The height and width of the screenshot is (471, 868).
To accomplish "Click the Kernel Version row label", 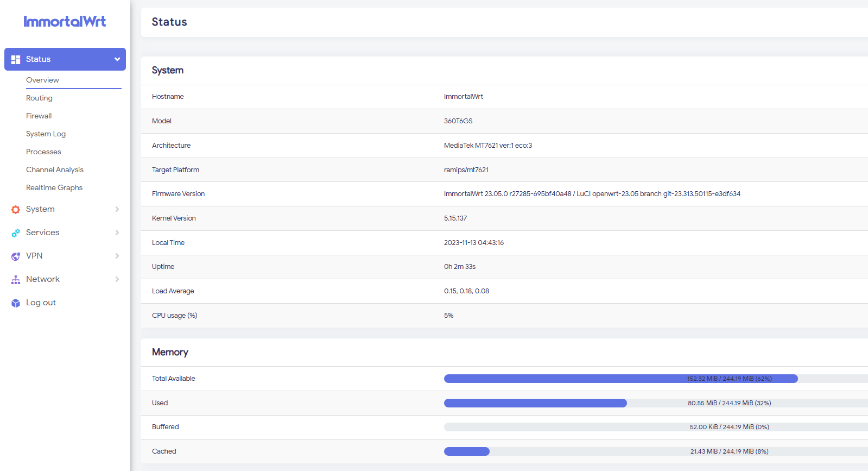I will click(x=174, y=218).
